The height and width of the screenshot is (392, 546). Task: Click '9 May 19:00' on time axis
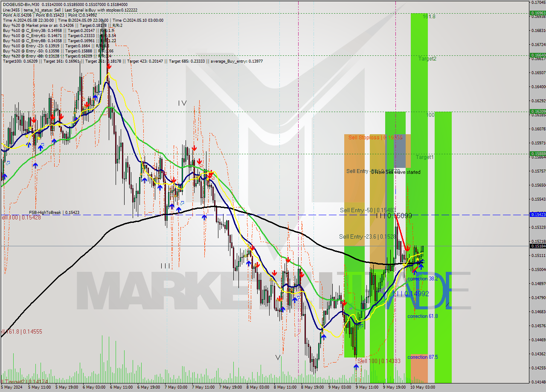point(394,387)
